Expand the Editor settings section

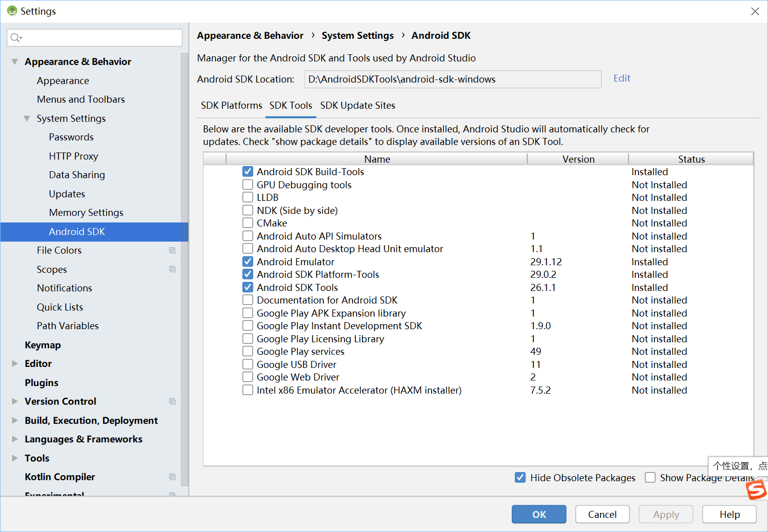tap(15, 364)
